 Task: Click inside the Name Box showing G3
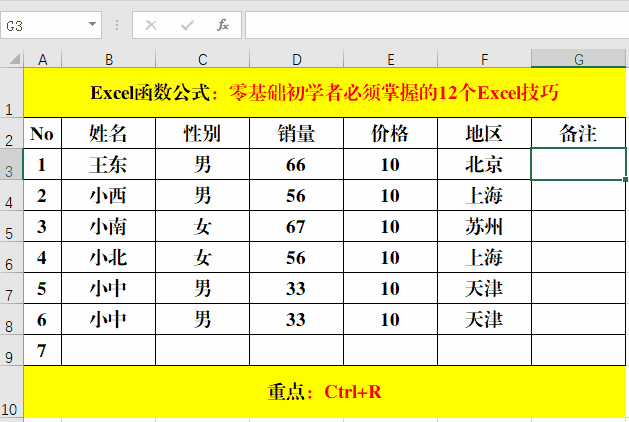click(43, 25)
